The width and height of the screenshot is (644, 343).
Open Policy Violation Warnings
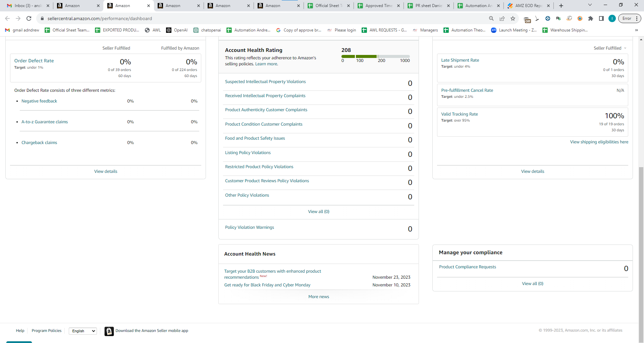(249, 227)
